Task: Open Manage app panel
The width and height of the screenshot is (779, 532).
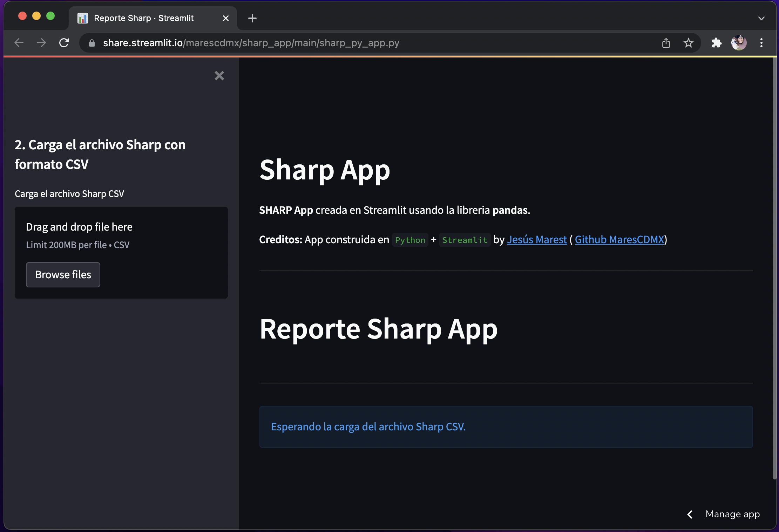Action: pyautogui.click(x=732, y=514)
